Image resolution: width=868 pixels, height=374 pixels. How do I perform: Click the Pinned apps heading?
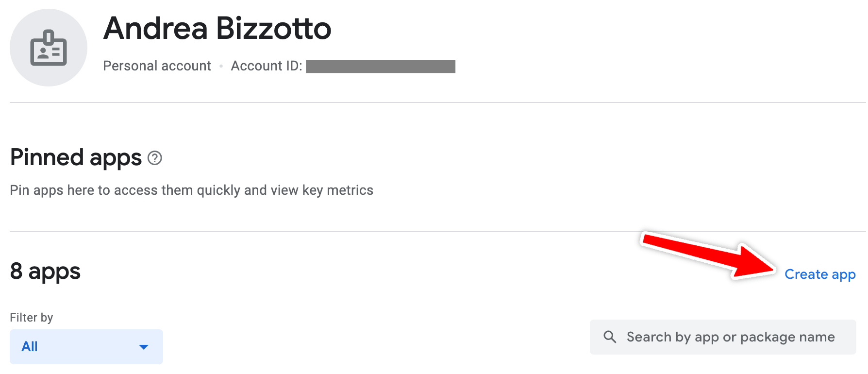[x=76, y=158]
